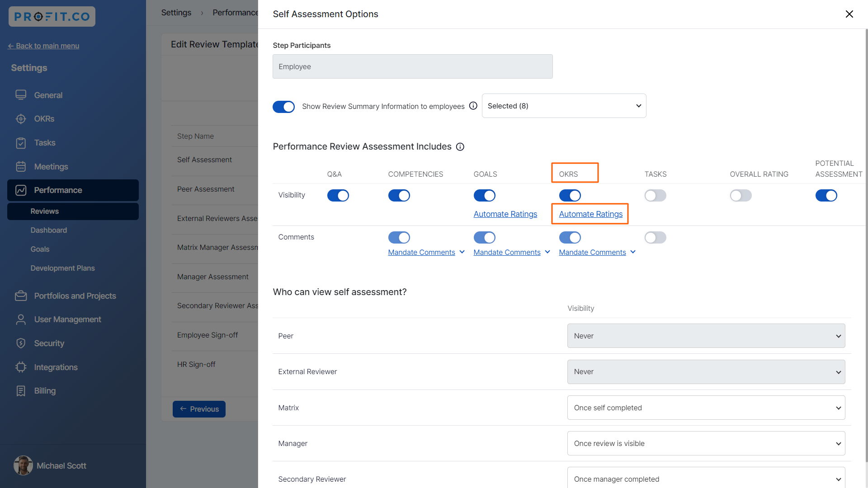This screenshot has width=868, height=488.
Task: Click the Security shield icon
Action: tap(21, 343)
